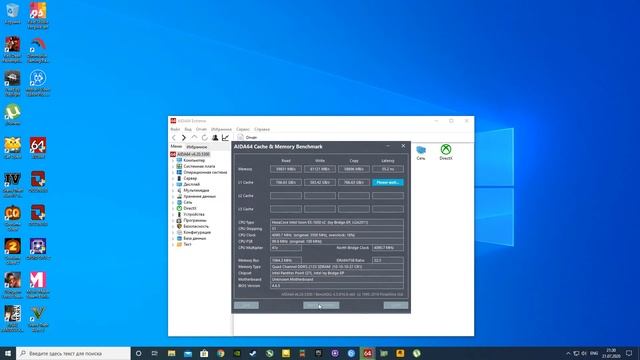
Task: Click the refresh icon in AIDA64 toolbar
Action: 204,138
